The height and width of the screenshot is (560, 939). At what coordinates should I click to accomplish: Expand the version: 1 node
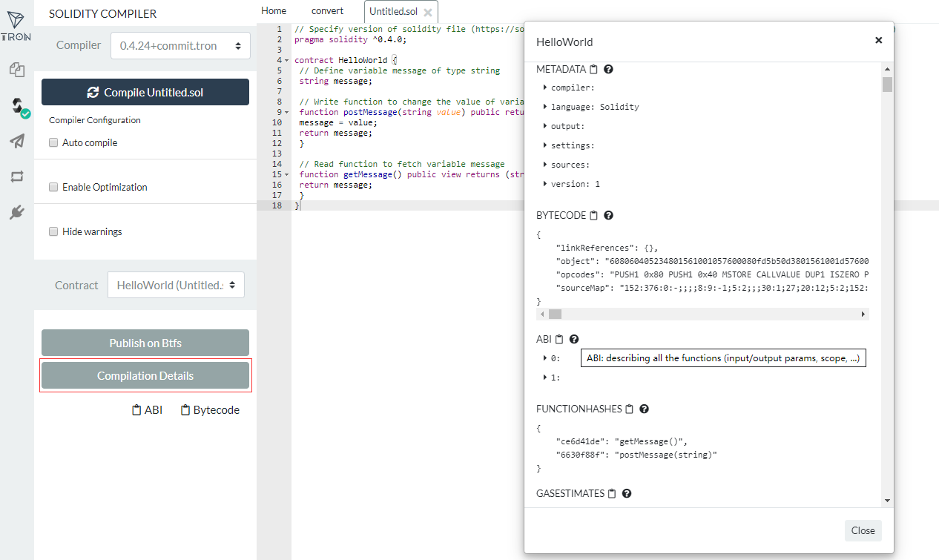pyautogui.click(x=545, y=184)
